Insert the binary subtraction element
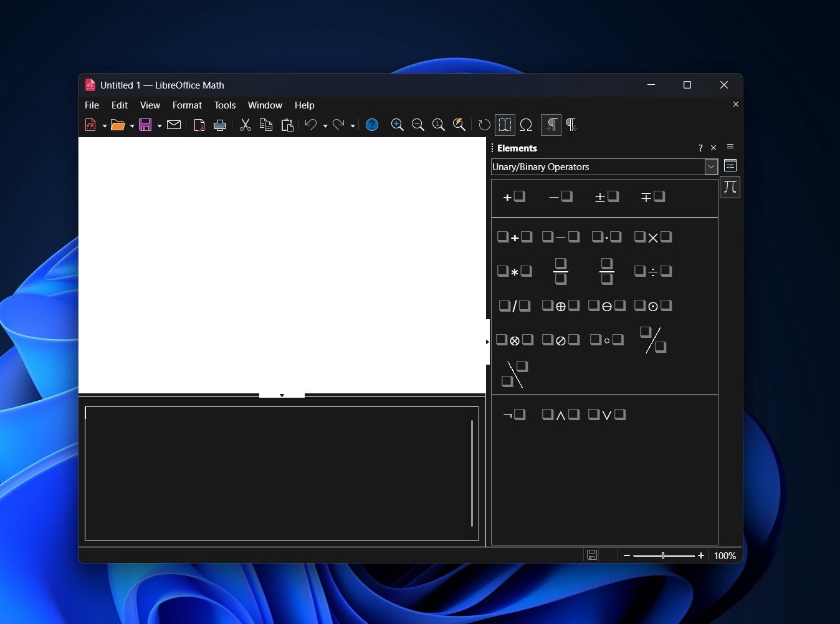Screen dimensions: 840x624 click(x=560, y=237)
